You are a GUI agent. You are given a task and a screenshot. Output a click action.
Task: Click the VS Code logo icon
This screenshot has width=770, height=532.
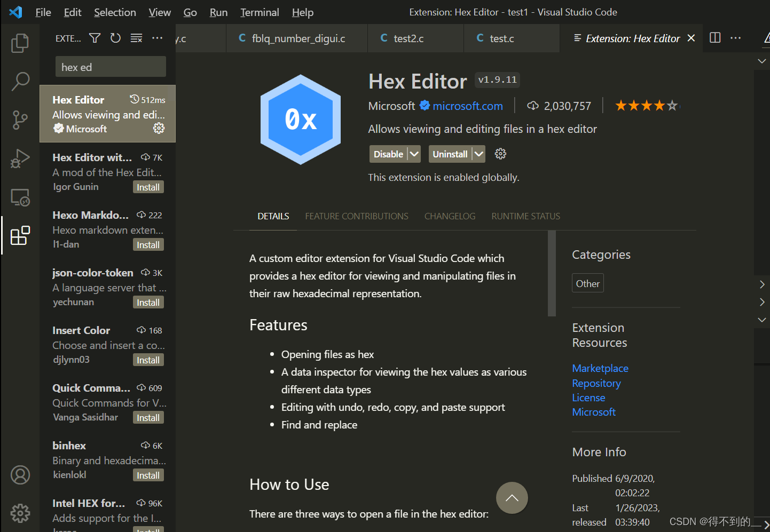pos(15,12)
